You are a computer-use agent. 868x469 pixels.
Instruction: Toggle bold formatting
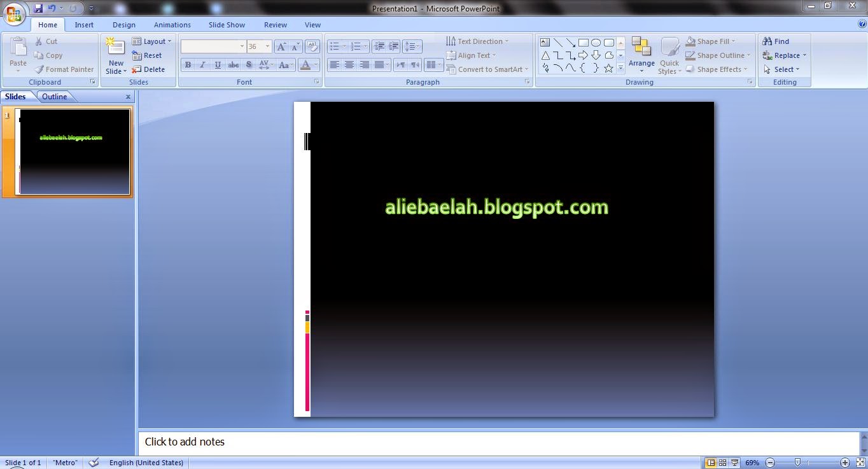[x=188, y=64]
